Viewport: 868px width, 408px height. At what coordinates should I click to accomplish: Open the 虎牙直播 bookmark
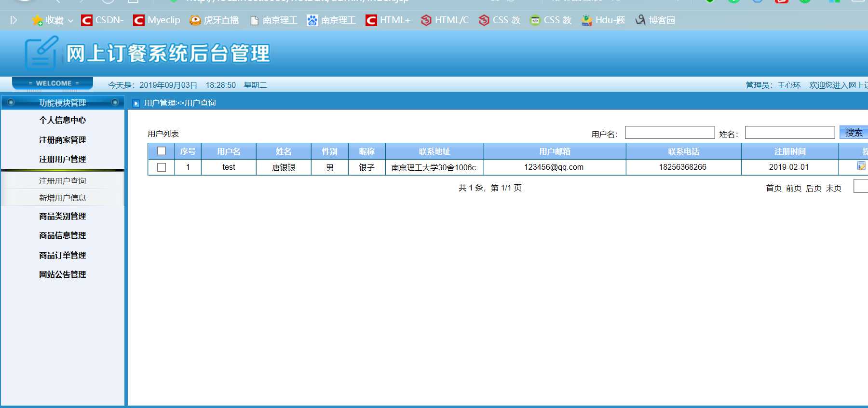(214, 20)
